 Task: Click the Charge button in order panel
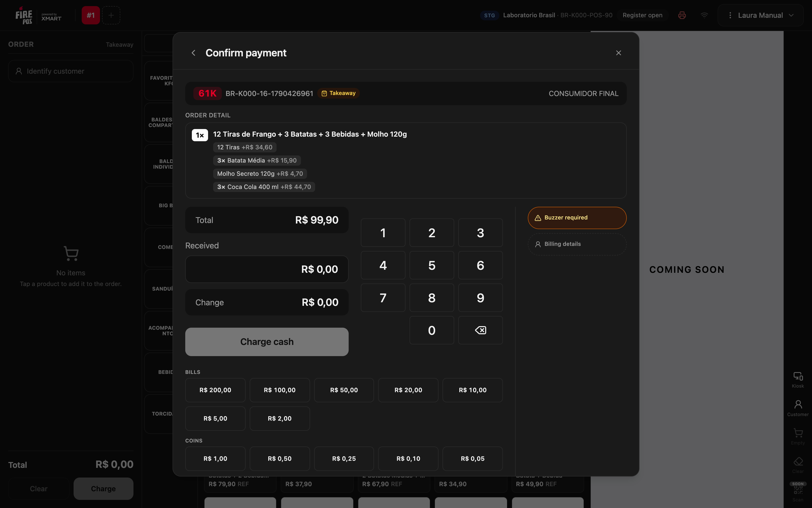103,488
